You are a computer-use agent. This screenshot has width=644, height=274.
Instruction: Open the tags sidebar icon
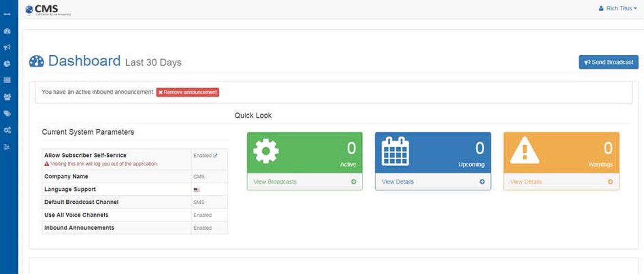pos(7,113)
